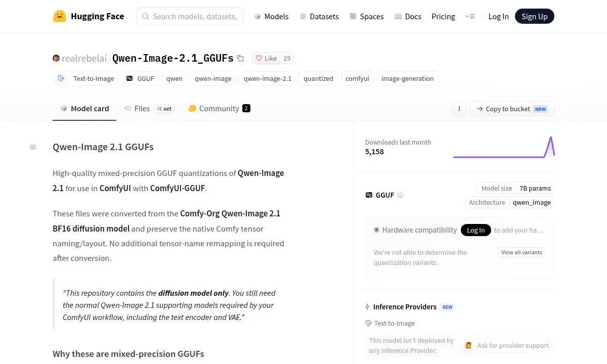Image resolution: width=607 pixels, height=364 pixels.
Task: Click the realrebelai user avatar
Action: point(56,58)
